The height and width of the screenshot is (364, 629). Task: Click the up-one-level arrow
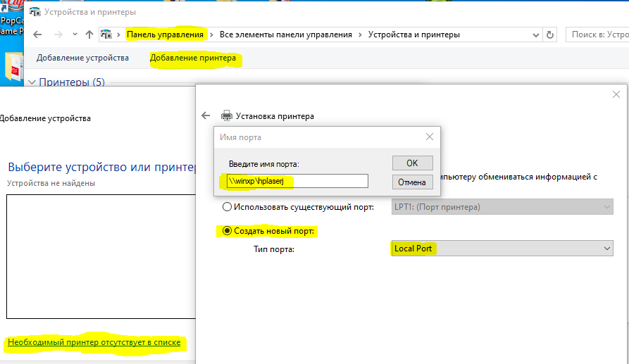pyautogui.click(x=89, y=34)
